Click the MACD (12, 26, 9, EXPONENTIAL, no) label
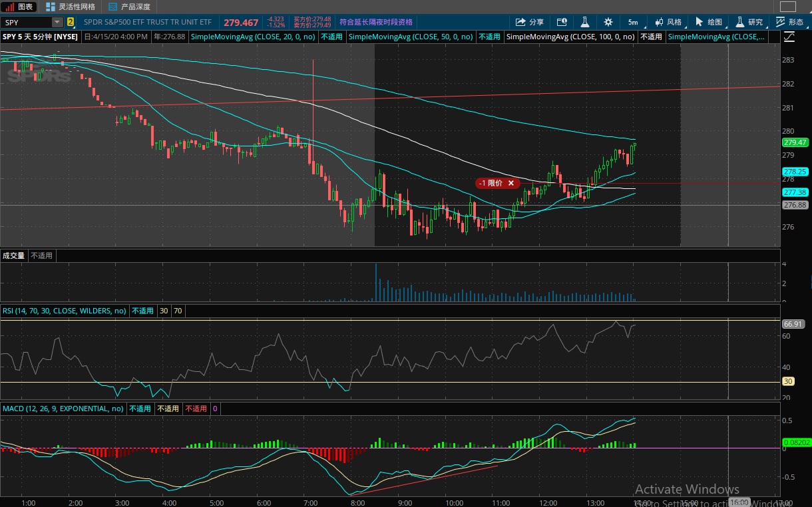This screenshot has width=812, height=507. point(63,409)
